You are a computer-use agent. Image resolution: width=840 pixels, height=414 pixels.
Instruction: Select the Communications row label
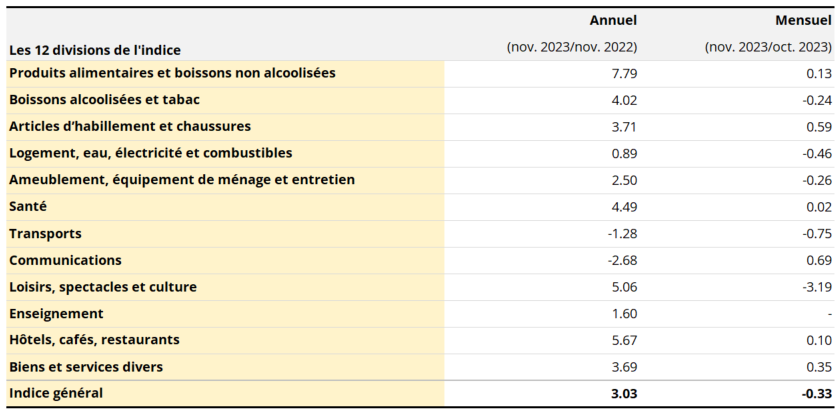[65, 260]
